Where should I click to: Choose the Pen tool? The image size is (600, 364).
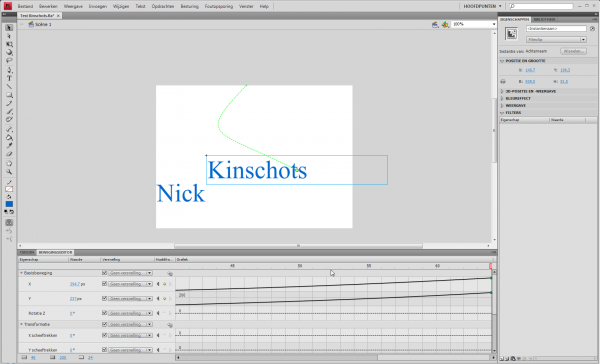(x=9, y=70)
